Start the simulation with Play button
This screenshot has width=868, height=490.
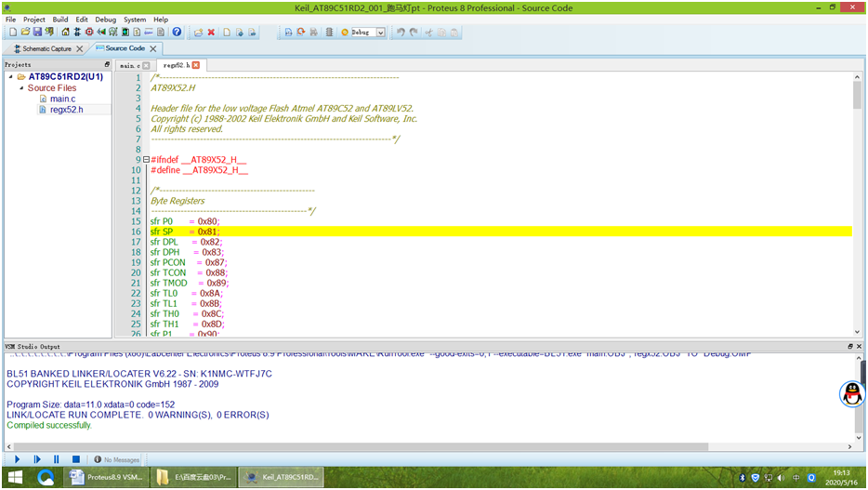(17, 459)
